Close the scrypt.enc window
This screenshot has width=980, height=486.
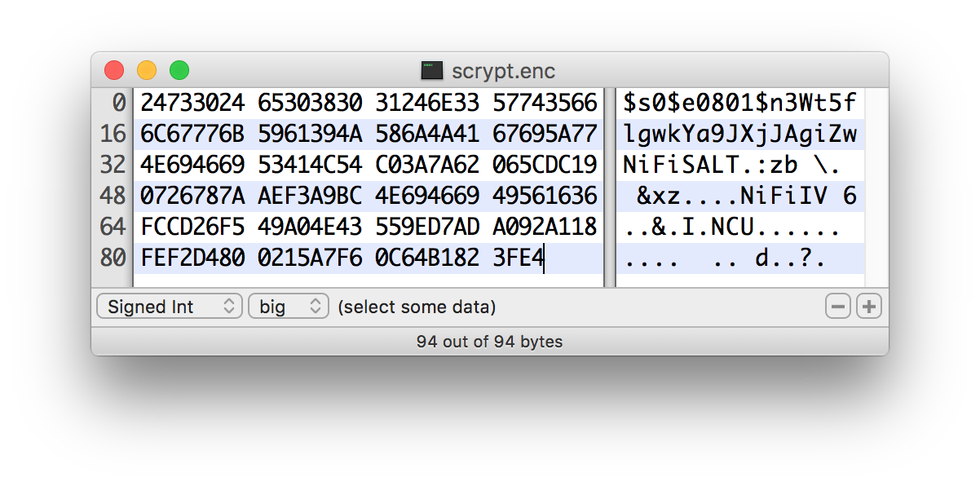point(114,71)
